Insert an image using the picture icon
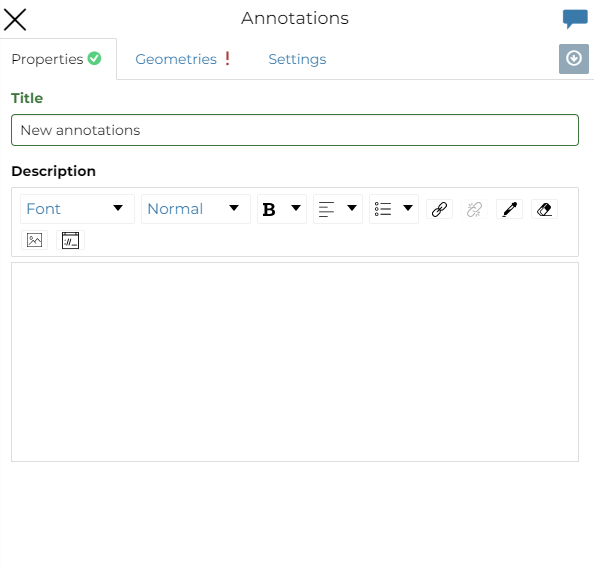594x572 pixels. pos(34,240)
